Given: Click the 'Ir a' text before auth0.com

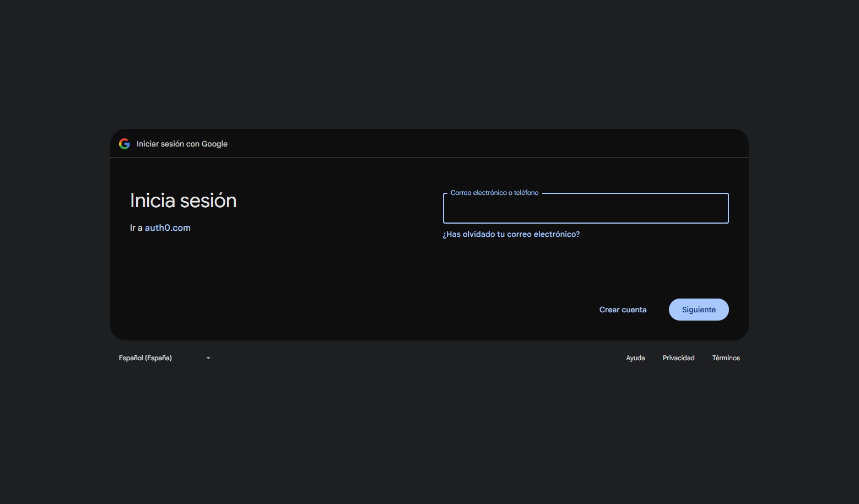Looking at the screenshot, I should click(x=136, y=228).
